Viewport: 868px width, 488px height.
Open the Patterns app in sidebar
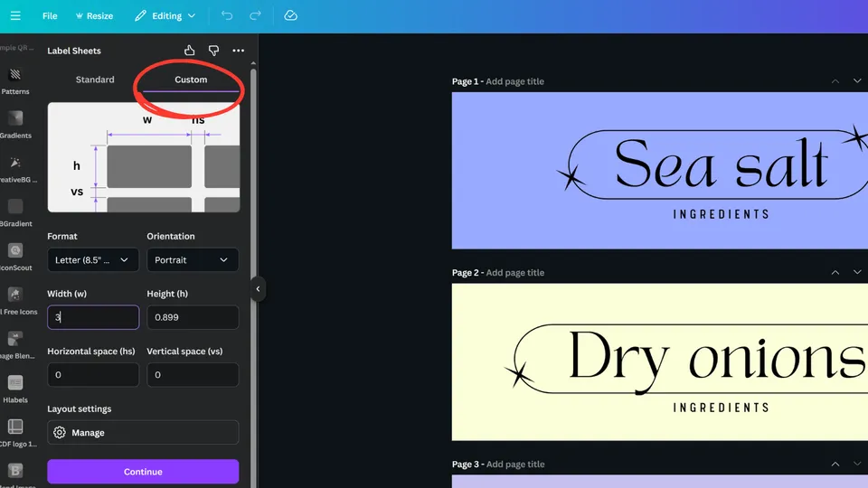[15, 80]
